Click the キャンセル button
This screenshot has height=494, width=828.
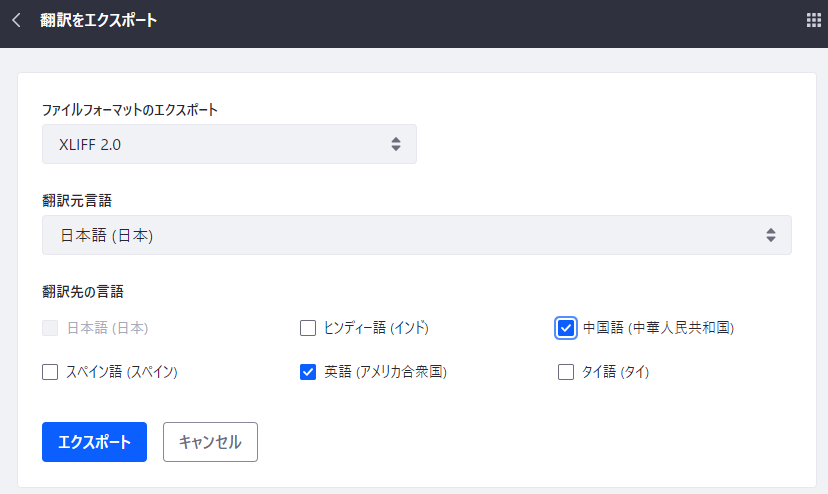click(x=210, y=442)
